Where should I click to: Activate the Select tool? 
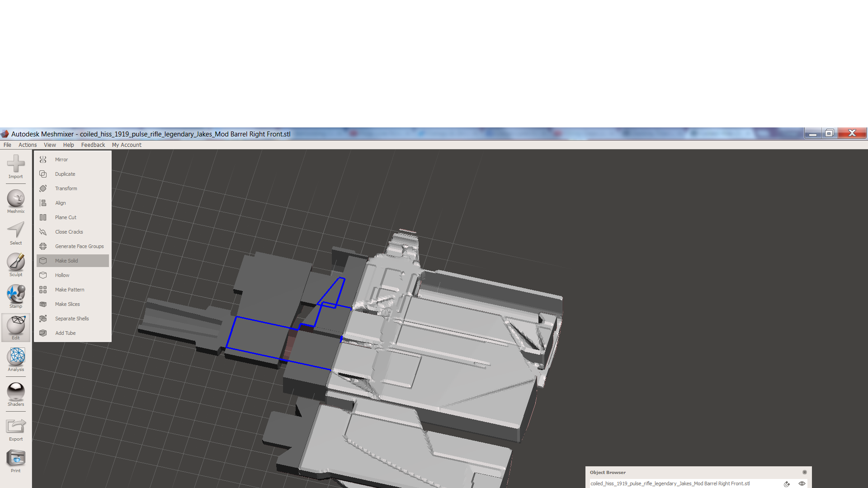pos(16,233)
